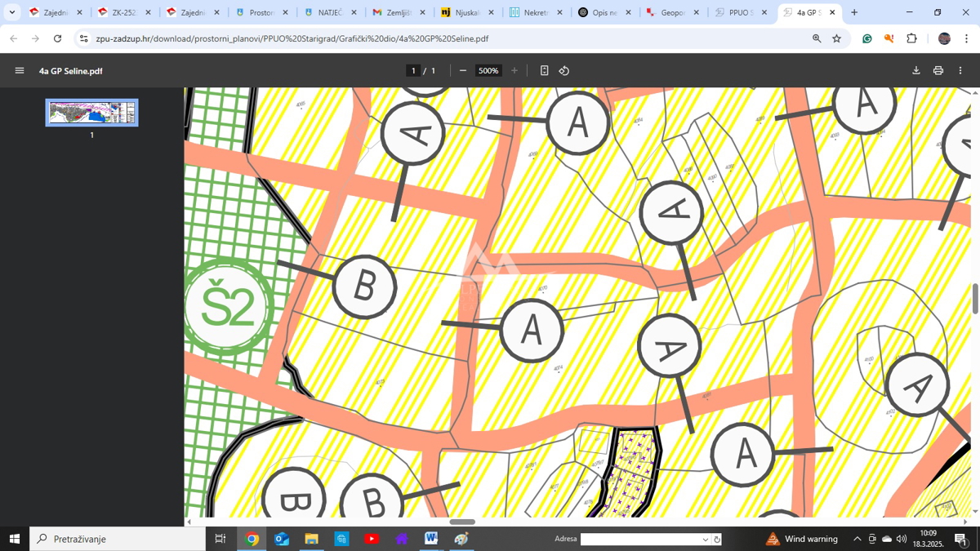Open the clock showing 10:09
This screenshot has width=980, height=551.
pos(929,539)
